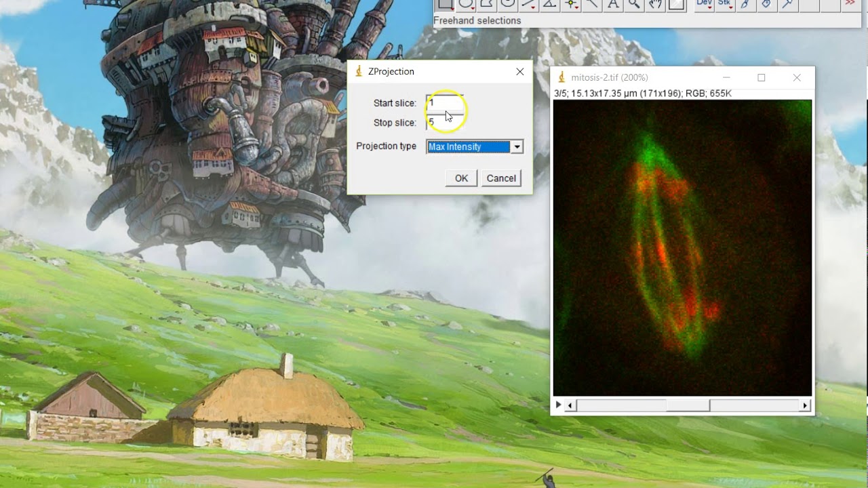The height and width of the screenshot is (488, 868).
Task: Click the ZProjection dialog title text
Action: pyautogui.click(x=391, y=72)
